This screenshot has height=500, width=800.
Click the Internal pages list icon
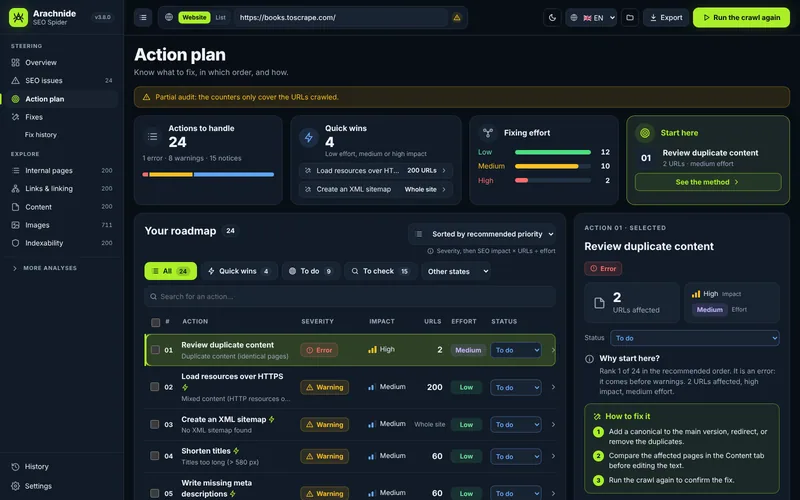pyautogui.click(x=15, y=170)
